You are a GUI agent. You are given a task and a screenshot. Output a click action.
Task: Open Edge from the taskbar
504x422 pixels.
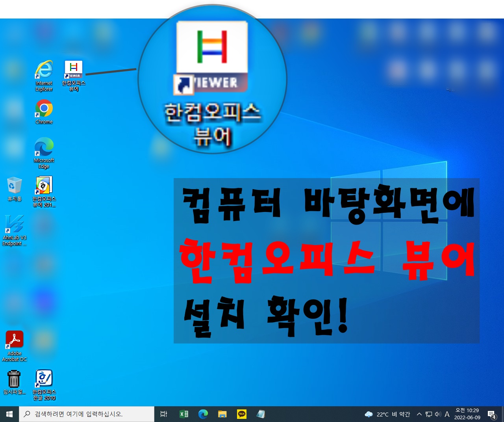click(203, 414)
